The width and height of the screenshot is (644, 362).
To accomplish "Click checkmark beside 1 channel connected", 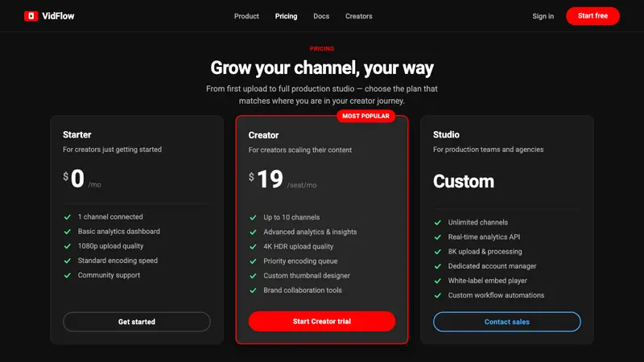I will pos(68,216).
